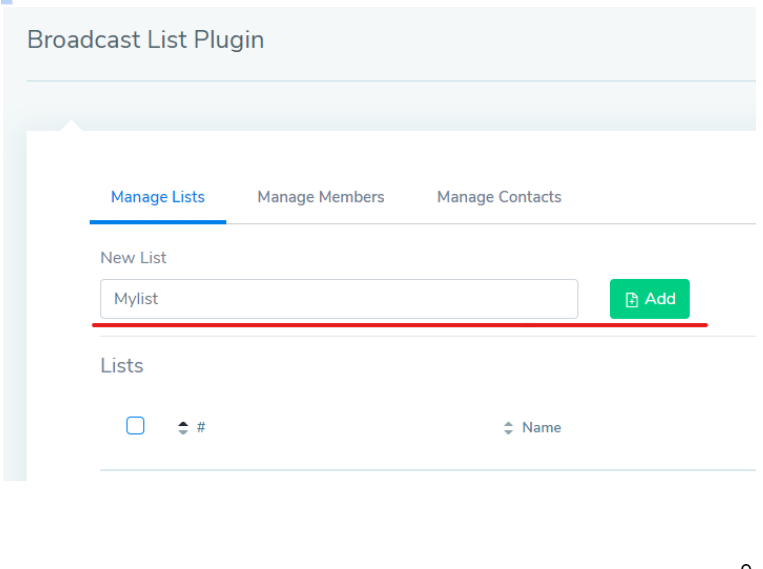
Task: Click the green Add button
Action: pyautogui.click(x=650, y=299)
